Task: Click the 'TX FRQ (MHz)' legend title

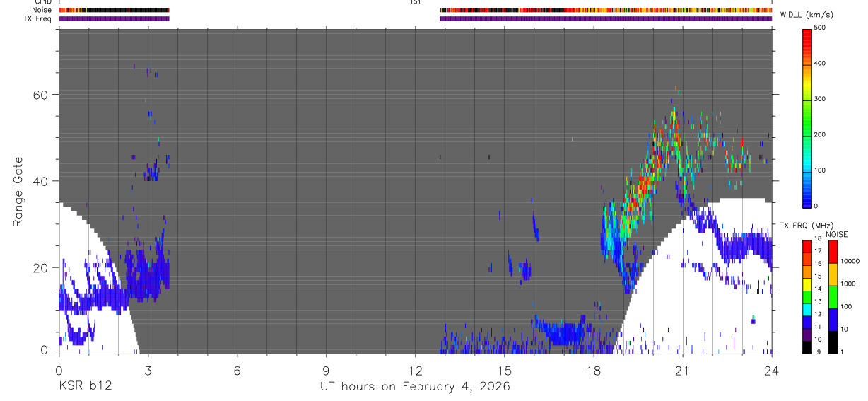Action: (x=805, y=226)
